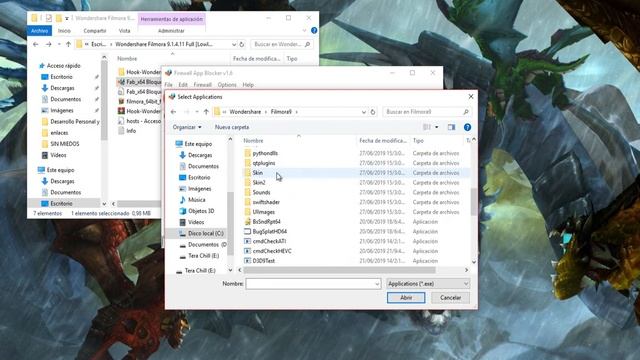
Task: Click the vertical scrollbar of dialog file list
Action: pos(474,202)
